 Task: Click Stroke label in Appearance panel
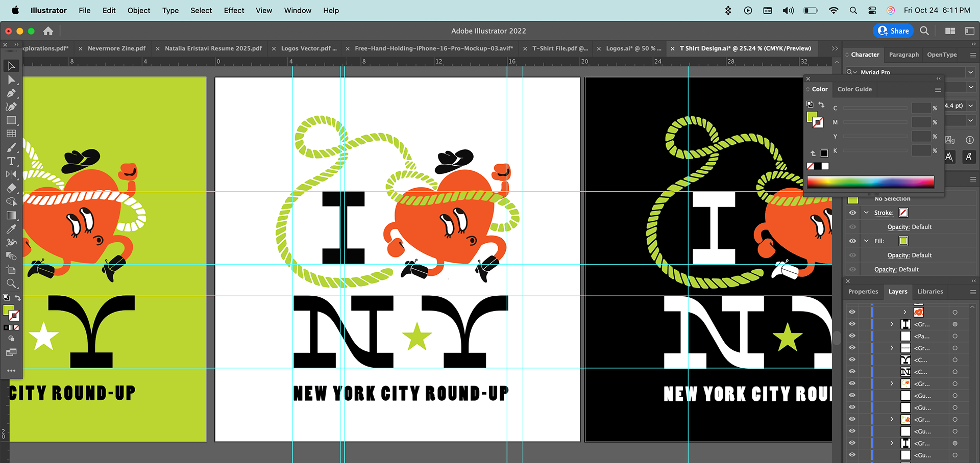(884, 213)
